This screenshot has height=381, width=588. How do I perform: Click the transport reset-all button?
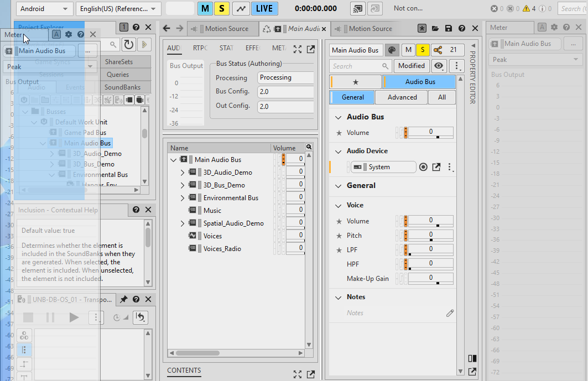click(141, 317)
